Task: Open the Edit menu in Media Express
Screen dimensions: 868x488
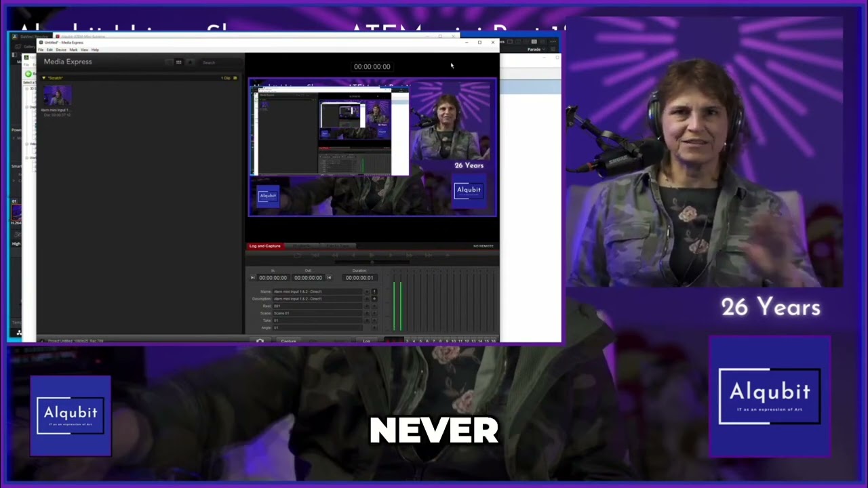Action: (50, 49)
